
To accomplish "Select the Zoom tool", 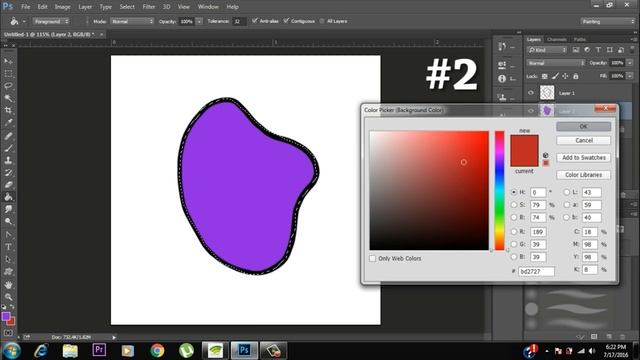I will tap(8, 297).
